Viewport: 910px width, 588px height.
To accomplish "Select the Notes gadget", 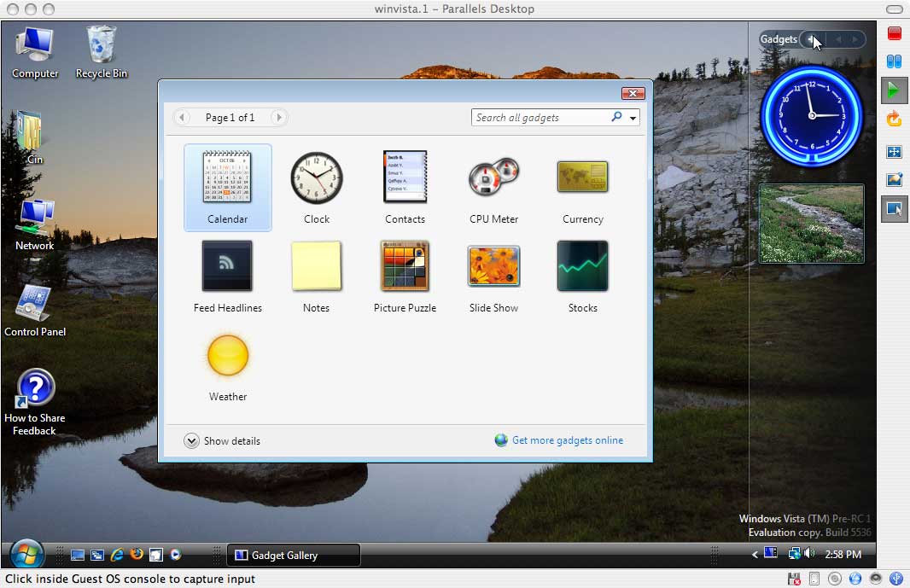I will pyautogui.click(x=317, y=277).
